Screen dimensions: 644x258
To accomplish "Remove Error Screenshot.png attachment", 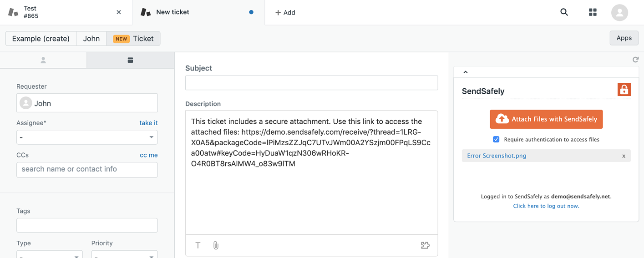I will pyautogui.click(x=624, y=156).
